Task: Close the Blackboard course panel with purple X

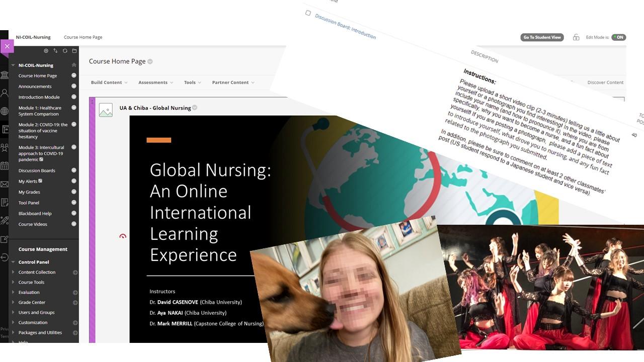Action: click(x=7, y=46)
